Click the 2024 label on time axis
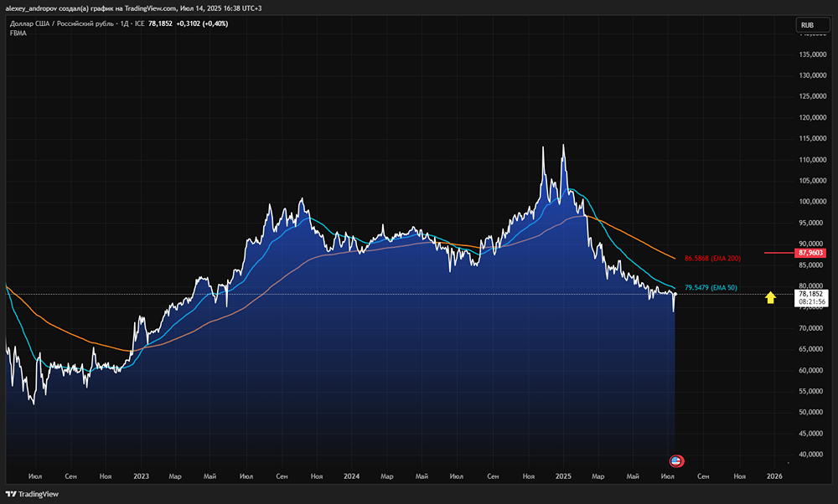This screenshot has height=504, width=838. pyautogui.click(x=352, y=476)
